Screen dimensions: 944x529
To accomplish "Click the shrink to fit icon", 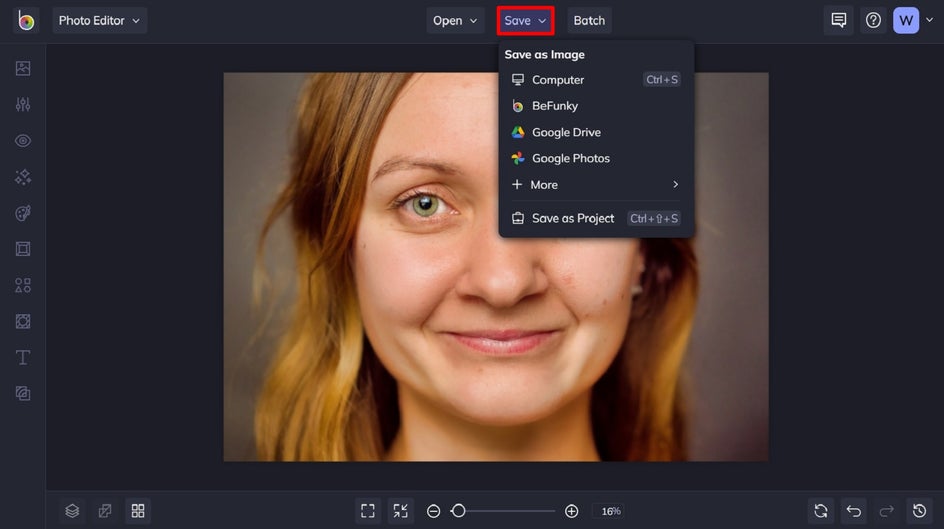I will 400,511.
